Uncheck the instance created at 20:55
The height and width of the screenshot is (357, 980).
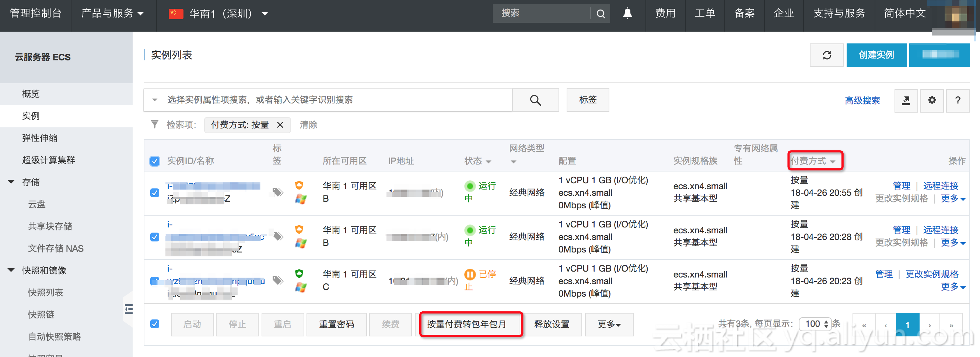(x=154, y=193)
